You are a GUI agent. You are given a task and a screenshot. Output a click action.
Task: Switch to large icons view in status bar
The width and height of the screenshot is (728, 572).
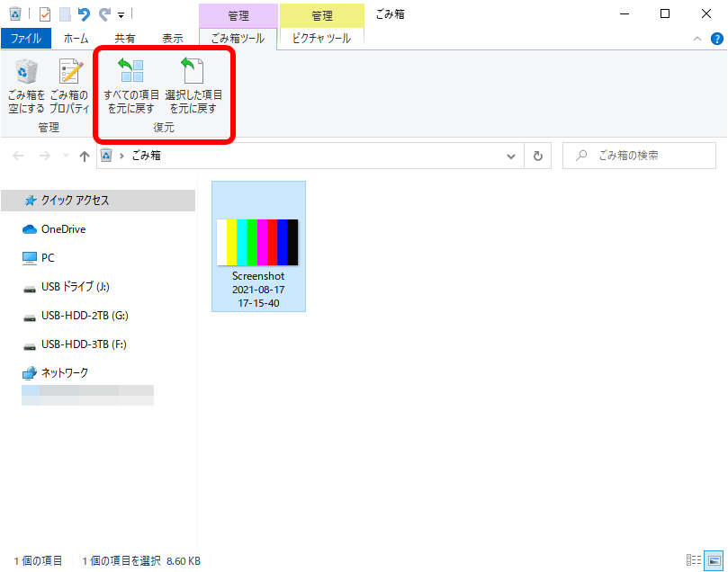tap(714, 560)
